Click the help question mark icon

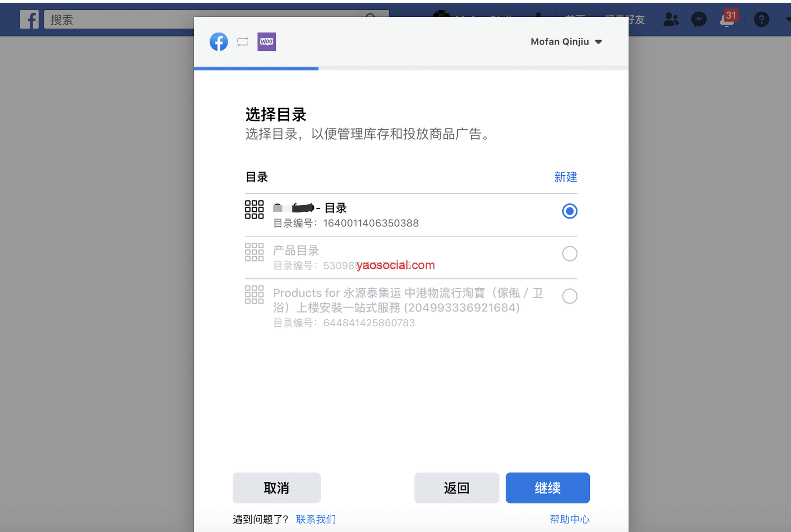761,20
